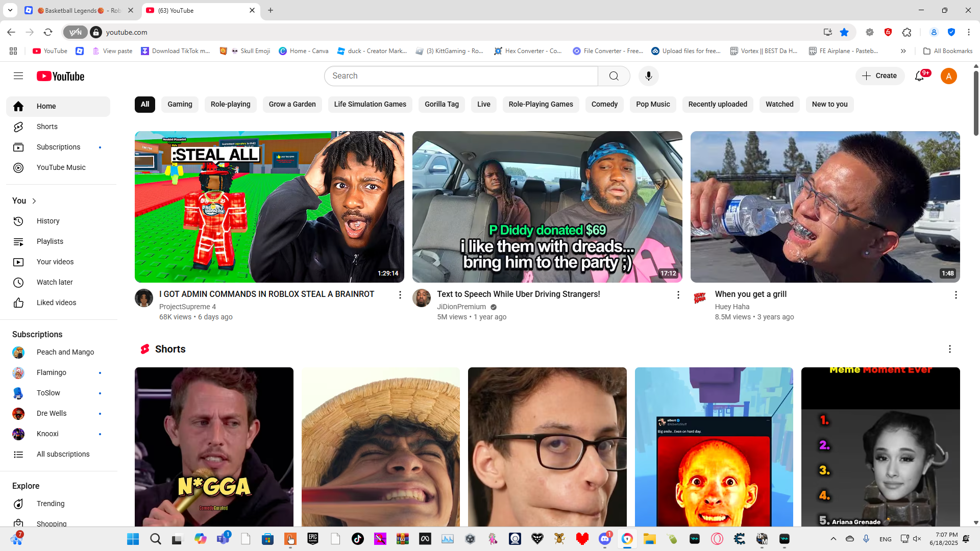The image size is (980, 551).
Task: Open the ProjectSupreme 4 channel link
Action: coord(187,307)
